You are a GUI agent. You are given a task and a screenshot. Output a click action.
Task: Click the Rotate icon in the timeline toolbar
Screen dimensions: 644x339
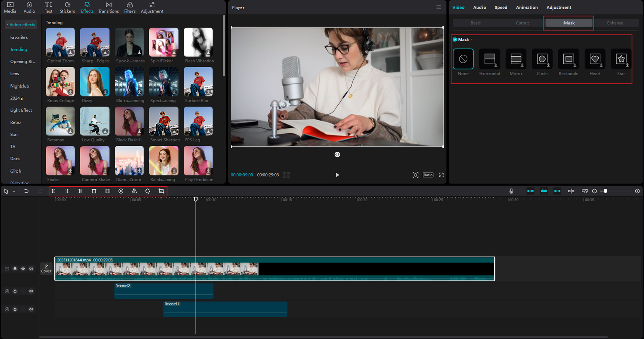148,191
